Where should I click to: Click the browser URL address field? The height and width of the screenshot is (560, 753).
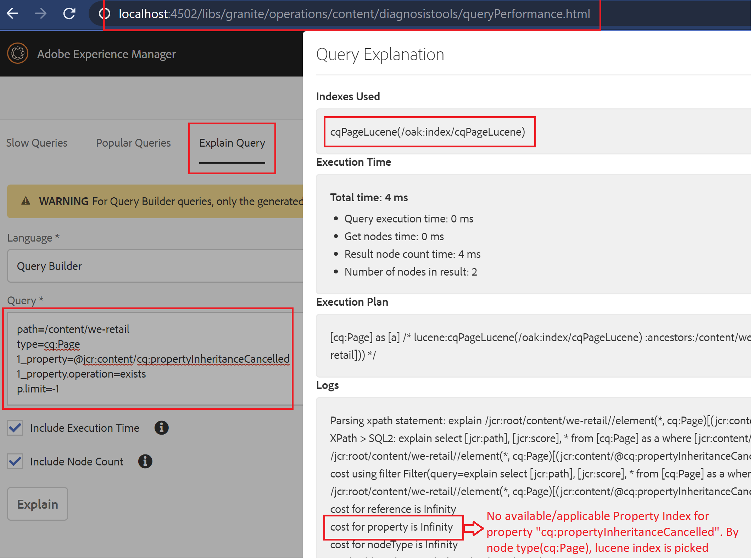[354, 14]
